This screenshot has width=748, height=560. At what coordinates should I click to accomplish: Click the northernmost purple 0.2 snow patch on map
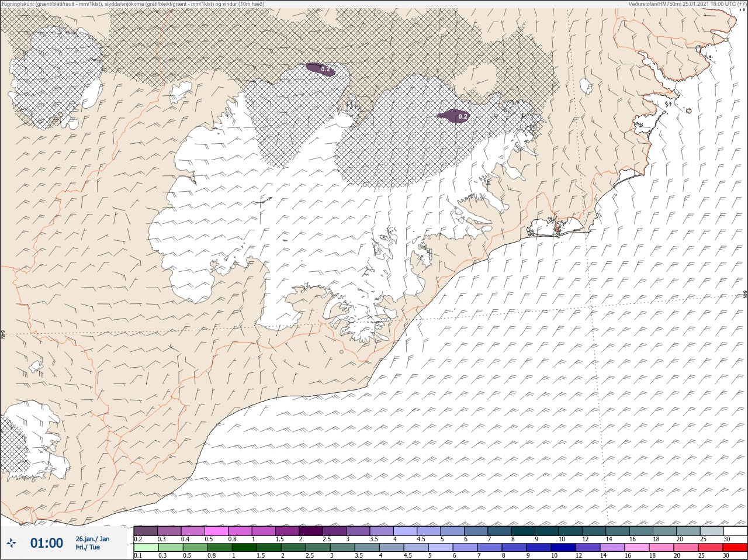pos(321,70)
